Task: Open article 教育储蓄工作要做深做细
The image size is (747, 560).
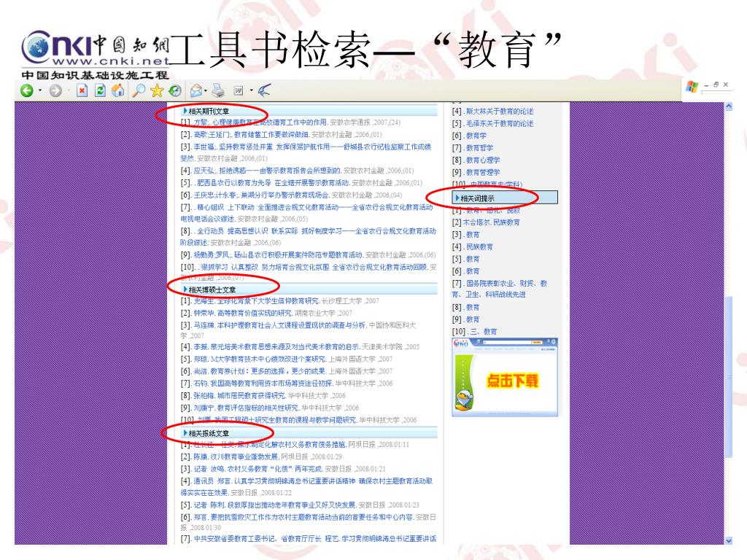Action: pos(271,134)
